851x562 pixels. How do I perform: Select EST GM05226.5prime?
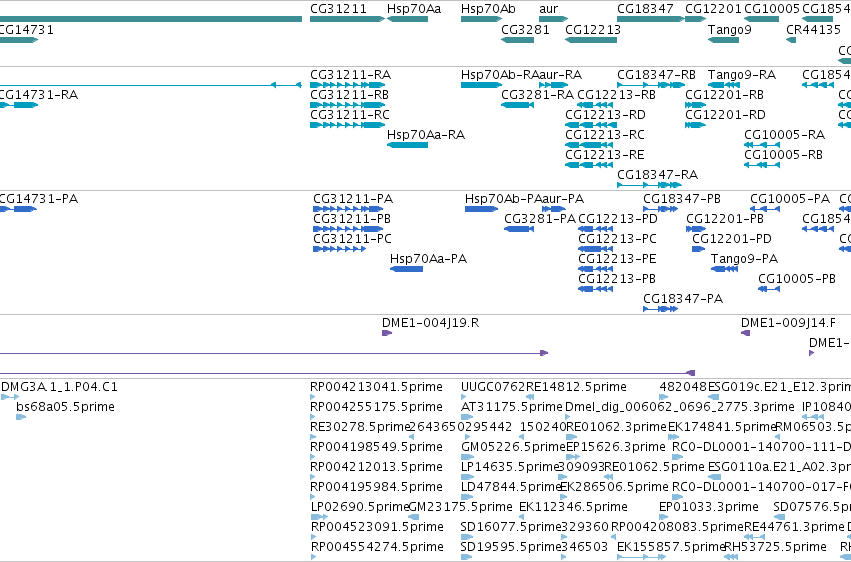pyautogui.click(x=467, y=457)
